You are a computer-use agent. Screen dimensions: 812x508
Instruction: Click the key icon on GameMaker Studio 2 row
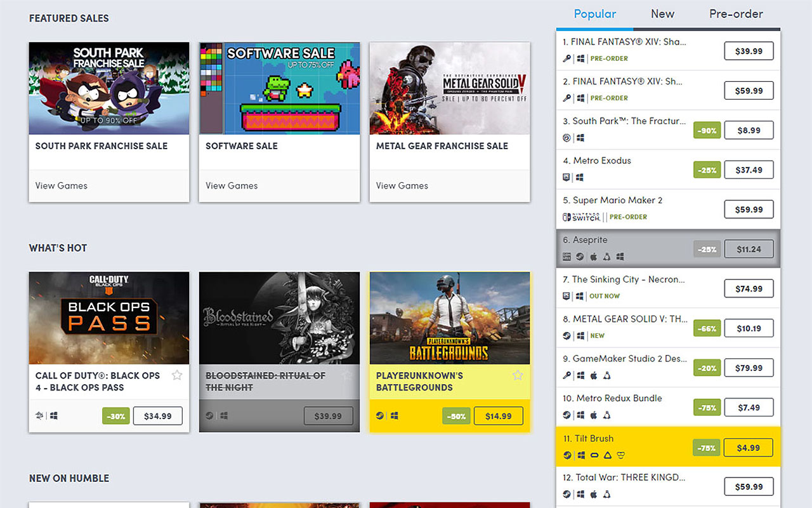567,375
